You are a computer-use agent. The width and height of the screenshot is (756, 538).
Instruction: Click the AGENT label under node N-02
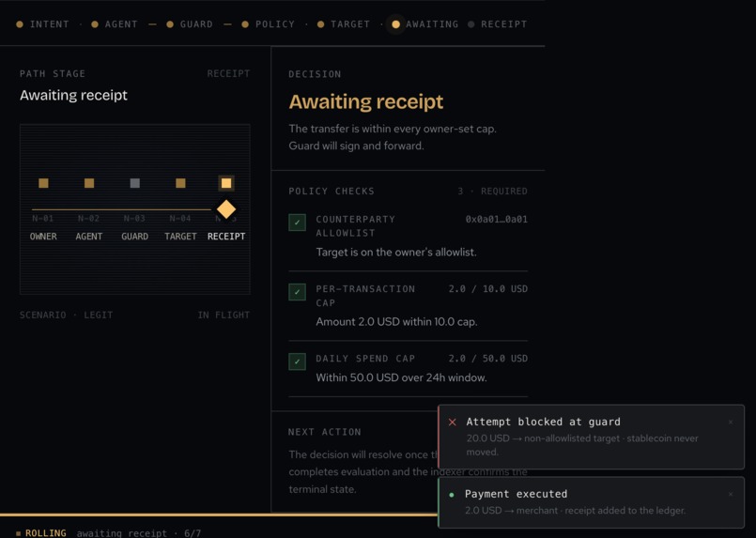[89, 237]
